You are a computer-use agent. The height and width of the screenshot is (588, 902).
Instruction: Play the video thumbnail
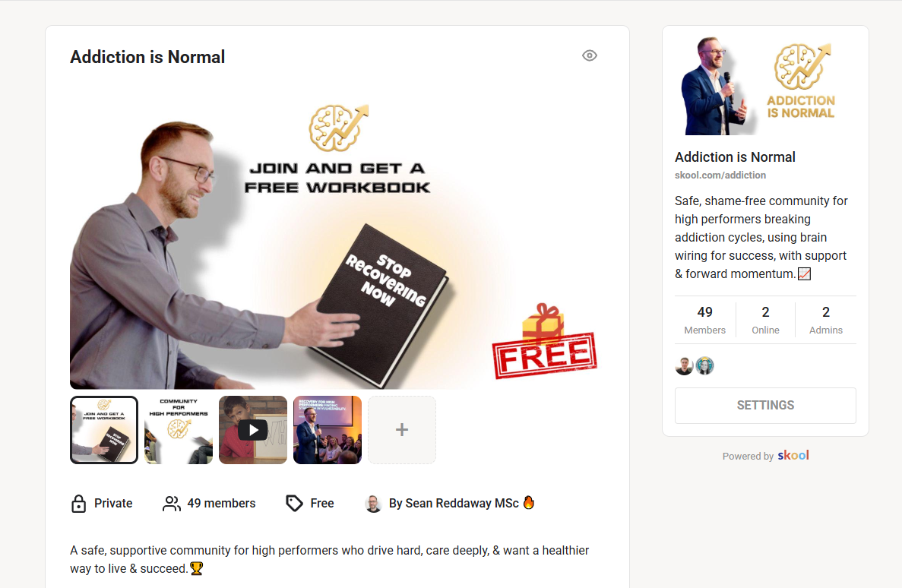pos(253,430)
